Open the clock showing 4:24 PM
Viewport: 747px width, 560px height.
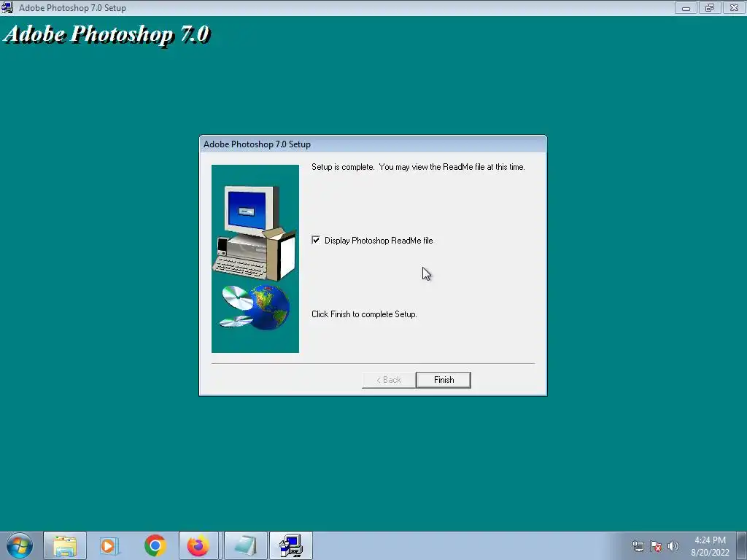710,546
